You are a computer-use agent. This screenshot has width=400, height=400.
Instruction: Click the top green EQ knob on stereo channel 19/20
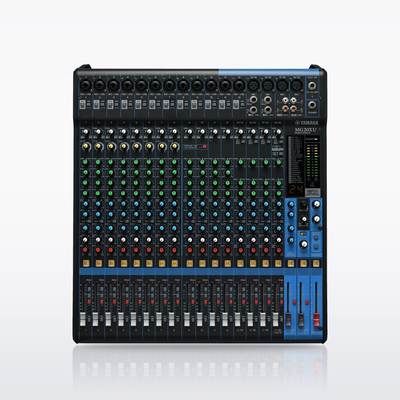279,162
